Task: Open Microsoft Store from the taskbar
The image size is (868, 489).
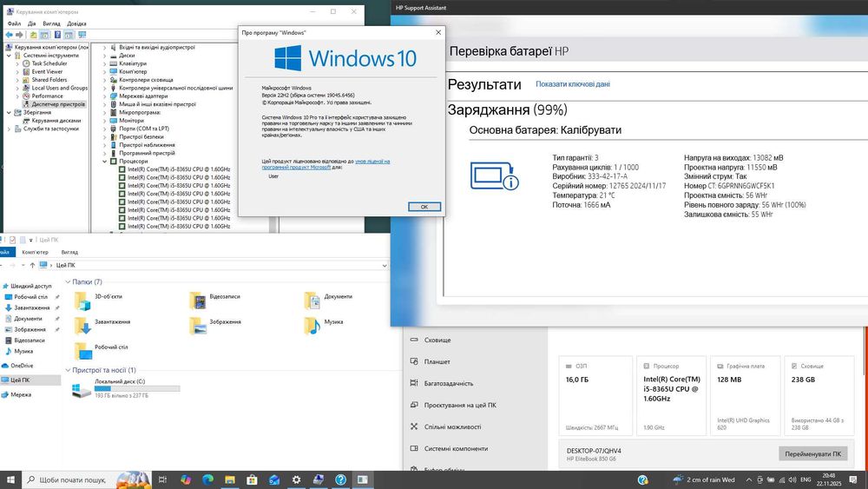Action: pos(252,479)
